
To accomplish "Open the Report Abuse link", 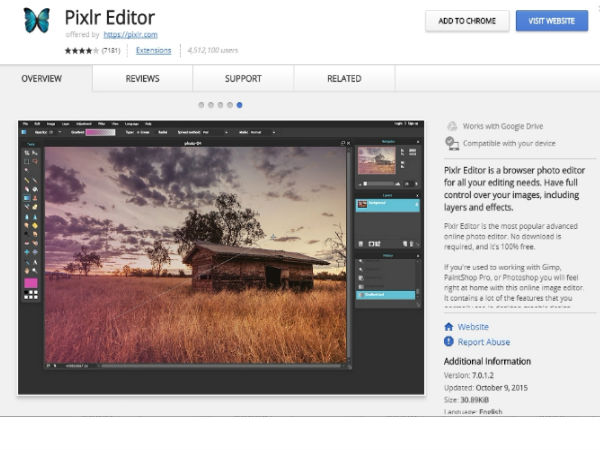I will tap(484, 342).
